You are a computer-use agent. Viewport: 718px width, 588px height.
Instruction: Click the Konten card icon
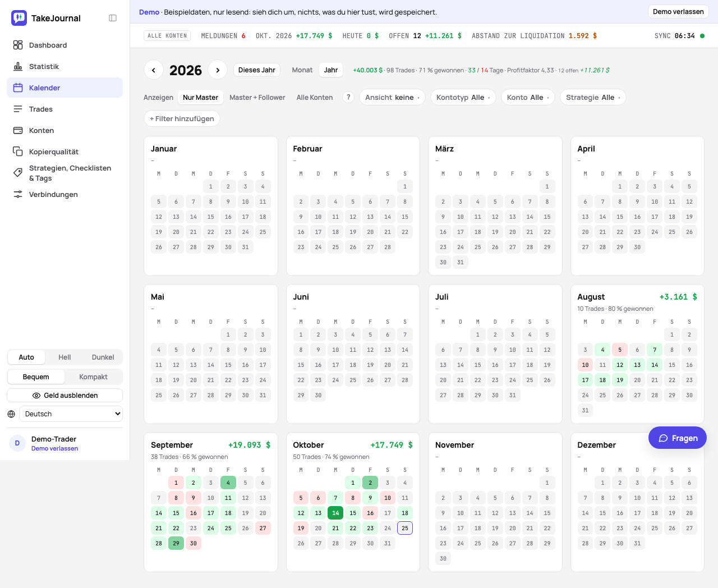tap(18, 130)
